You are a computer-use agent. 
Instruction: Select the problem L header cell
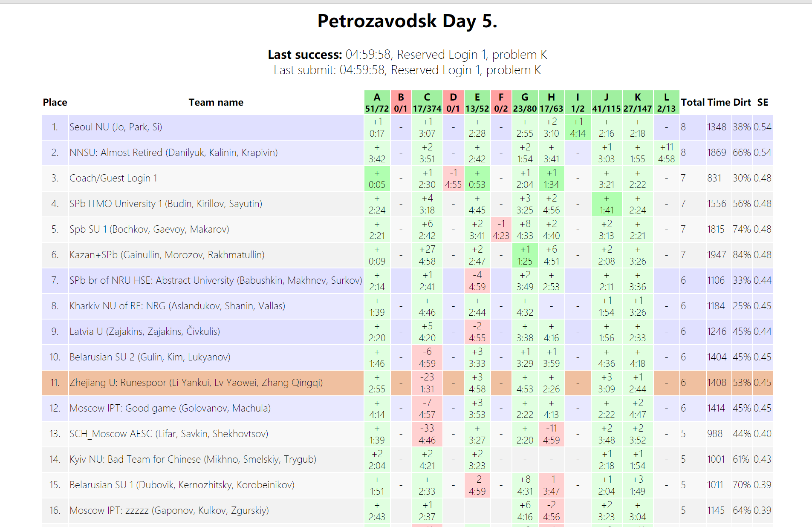[x=666, y=102]
